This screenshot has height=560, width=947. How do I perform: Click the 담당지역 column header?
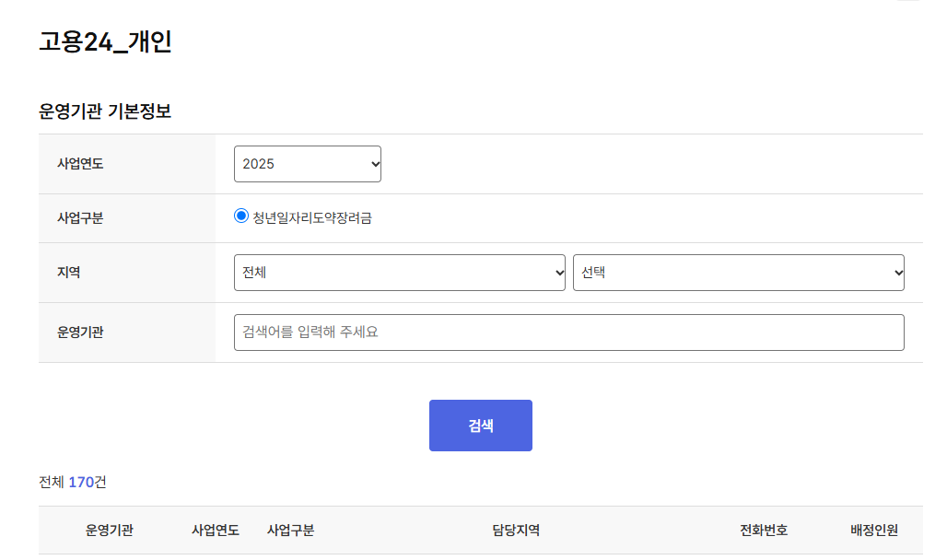[513, 531]
